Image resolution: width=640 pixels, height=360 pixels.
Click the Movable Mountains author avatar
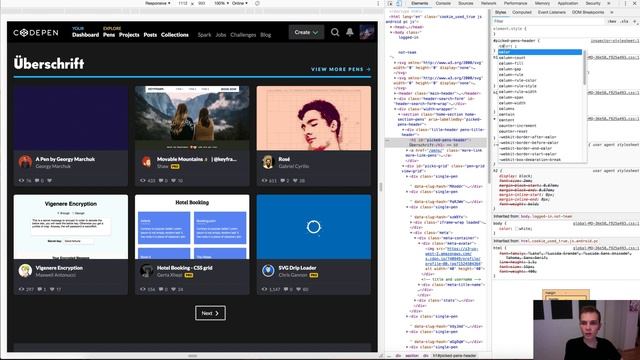point(147,162)
